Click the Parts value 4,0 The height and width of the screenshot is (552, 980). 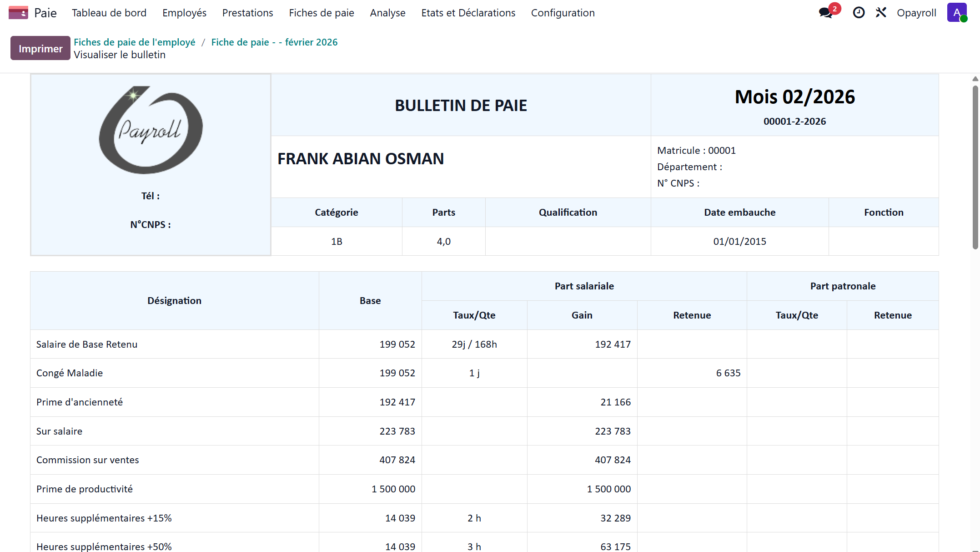point(444,241)
